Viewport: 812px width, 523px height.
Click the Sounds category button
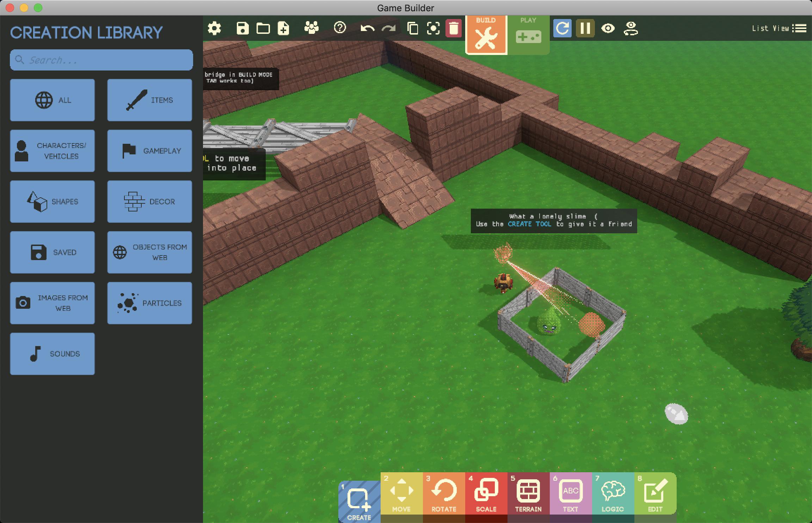pyautogui.click(x=53, y=354)
